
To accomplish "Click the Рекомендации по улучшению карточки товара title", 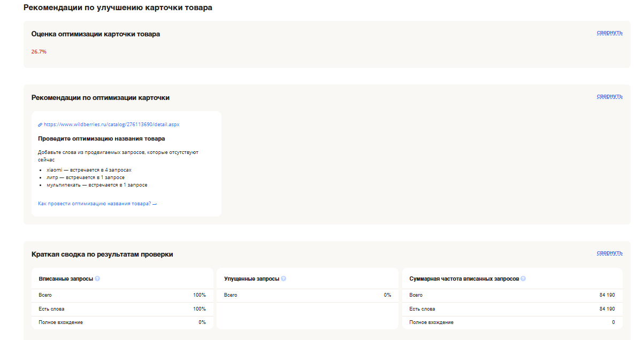I will (x=118, y=8).
